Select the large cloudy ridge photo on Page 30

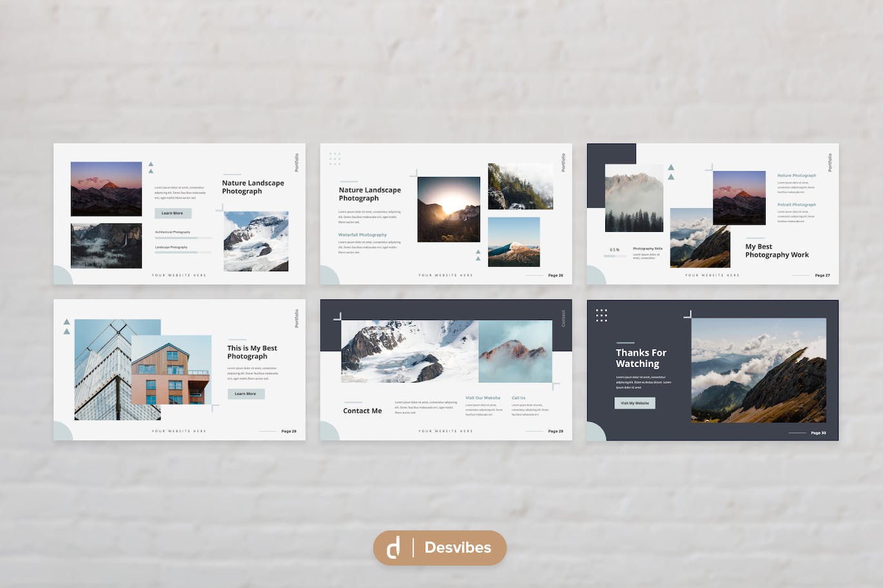(x=759, y=370)
